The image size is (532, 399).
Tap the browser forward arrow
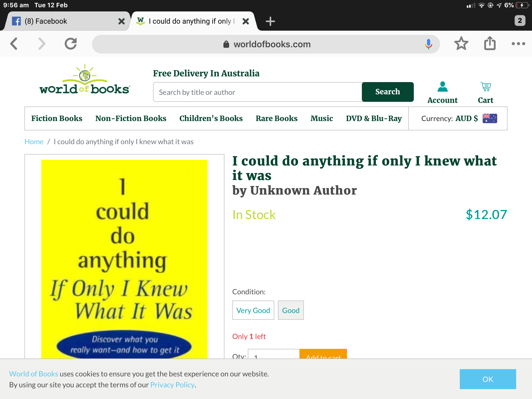42,44
